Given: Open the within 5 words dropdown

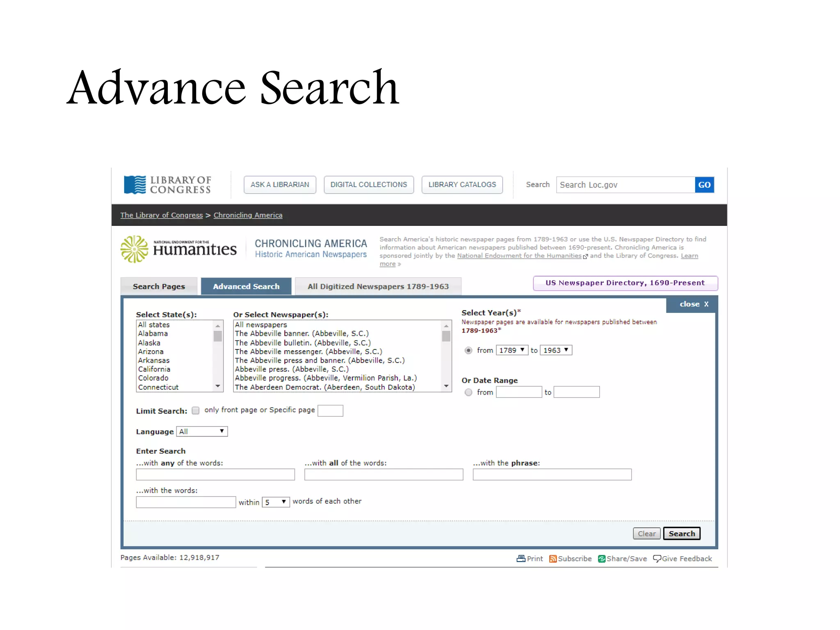Looking at the screenshot, I should 276,502.
